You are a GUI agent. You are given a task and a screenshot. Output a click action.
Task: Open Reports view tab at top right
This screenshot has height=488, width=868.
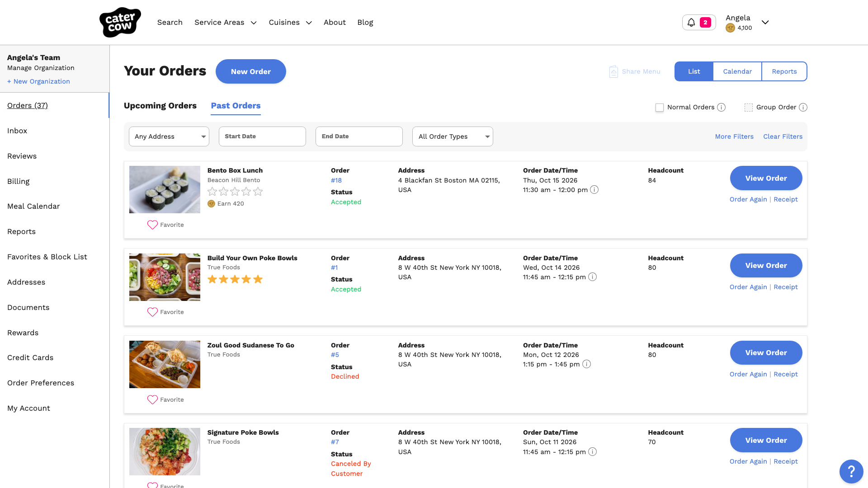(x=784, y=71)
